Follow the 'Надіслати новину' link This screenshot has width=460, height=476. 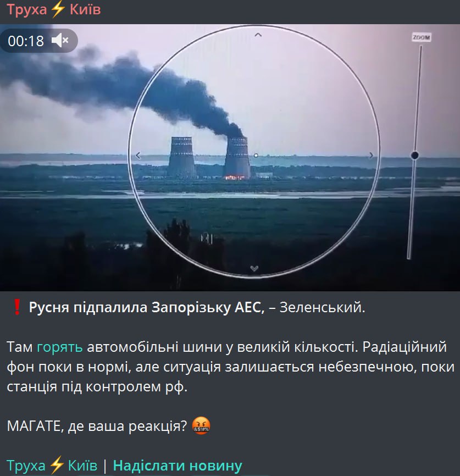(178, 465)
